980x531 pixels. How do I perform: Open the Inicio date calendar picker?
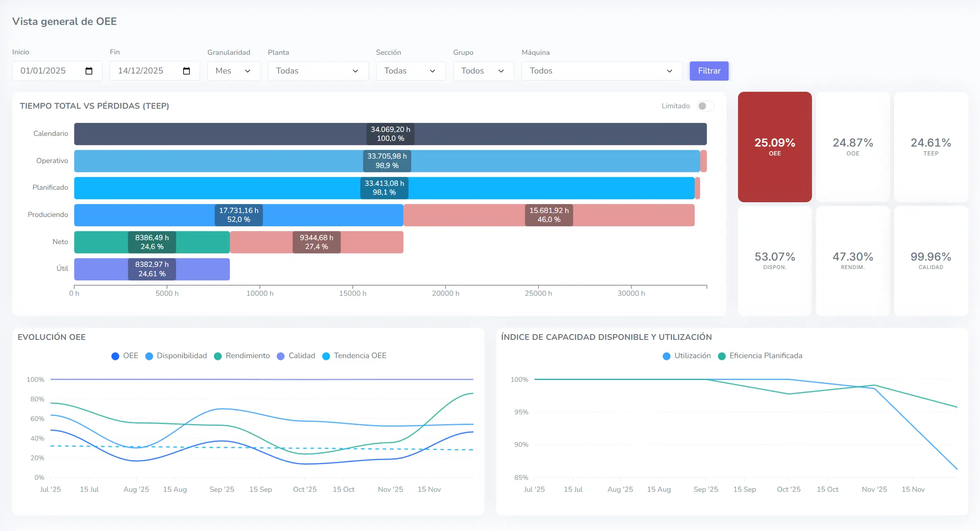89,70
